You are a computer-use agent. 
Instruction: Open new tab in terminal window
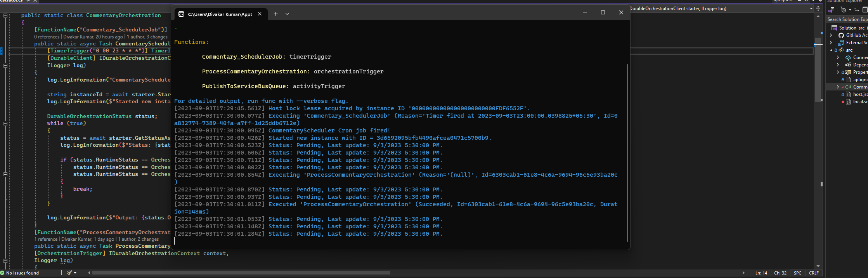coord(275,14)
